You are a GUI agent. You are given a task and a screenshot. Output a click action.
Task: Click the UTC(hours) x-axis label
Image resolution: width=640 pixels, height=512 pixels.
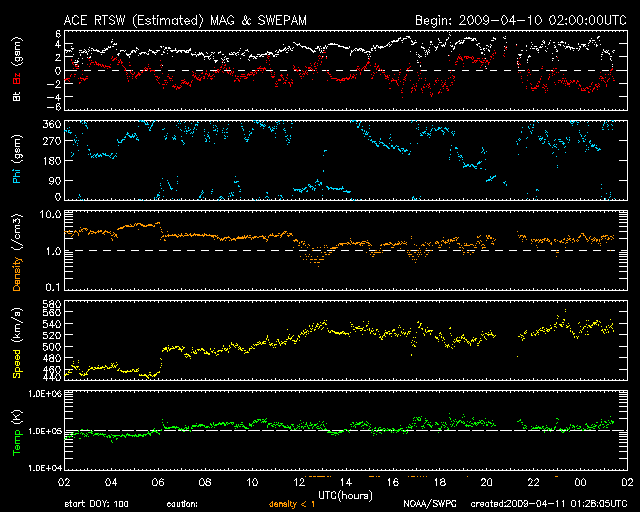(x=347, y=494)
